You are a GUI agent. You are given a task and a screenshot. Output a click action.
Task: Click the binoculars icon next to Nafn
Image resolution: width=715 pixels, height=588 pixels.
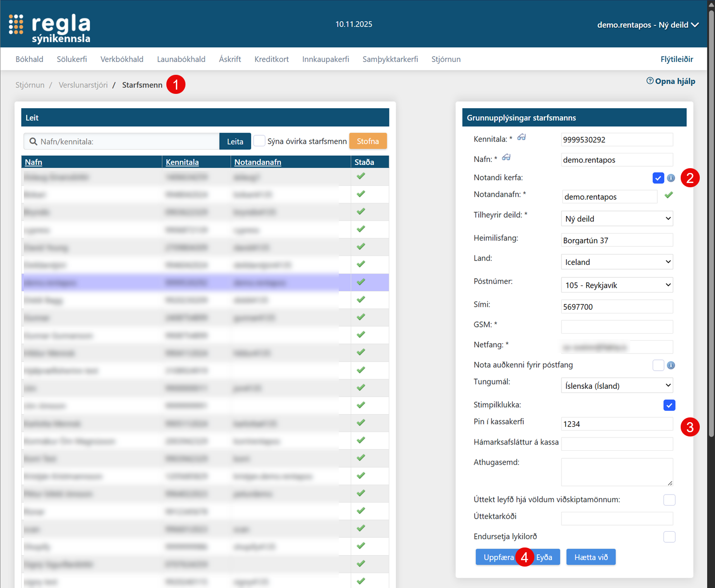(x=506, y=157)
